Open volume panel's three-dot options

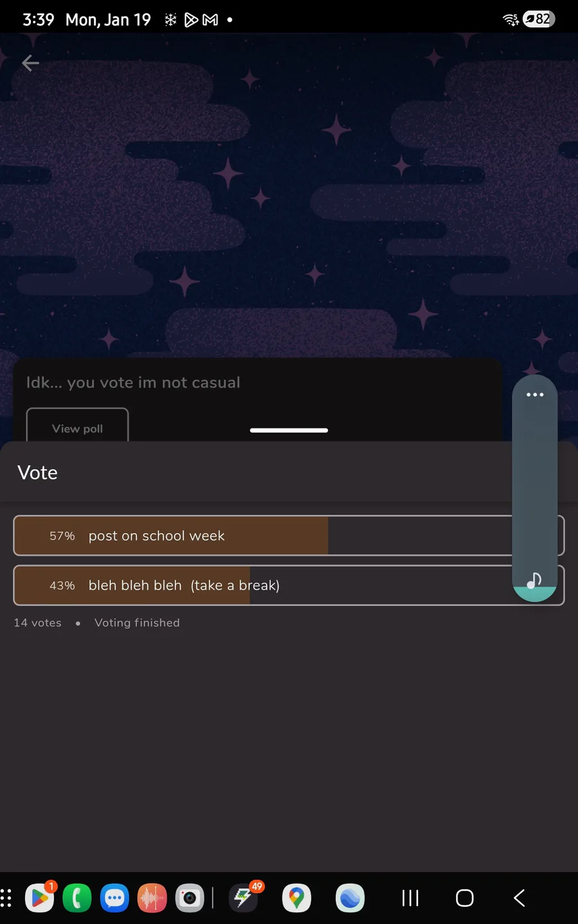(534, 395)
